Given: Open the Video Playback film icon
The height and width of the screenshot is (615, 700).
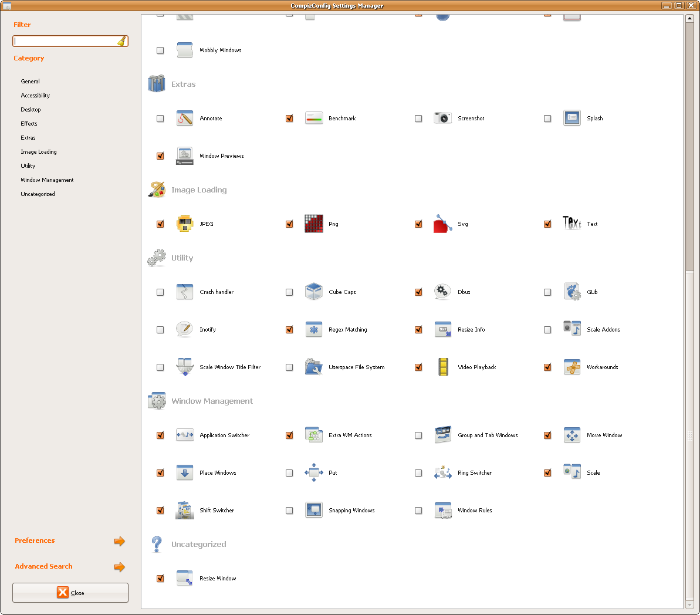Looking at the screenshot, I should point(443,367).
